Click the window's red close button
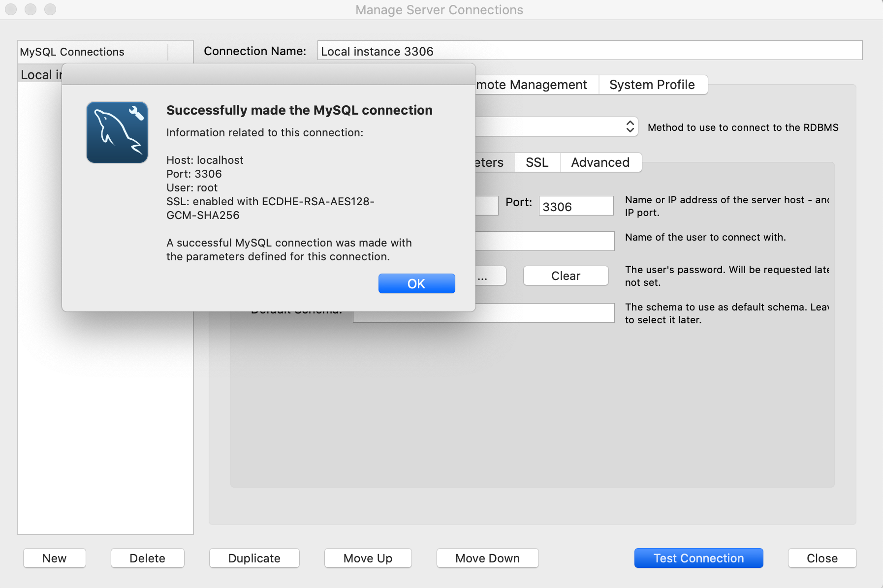 (11, 9)
